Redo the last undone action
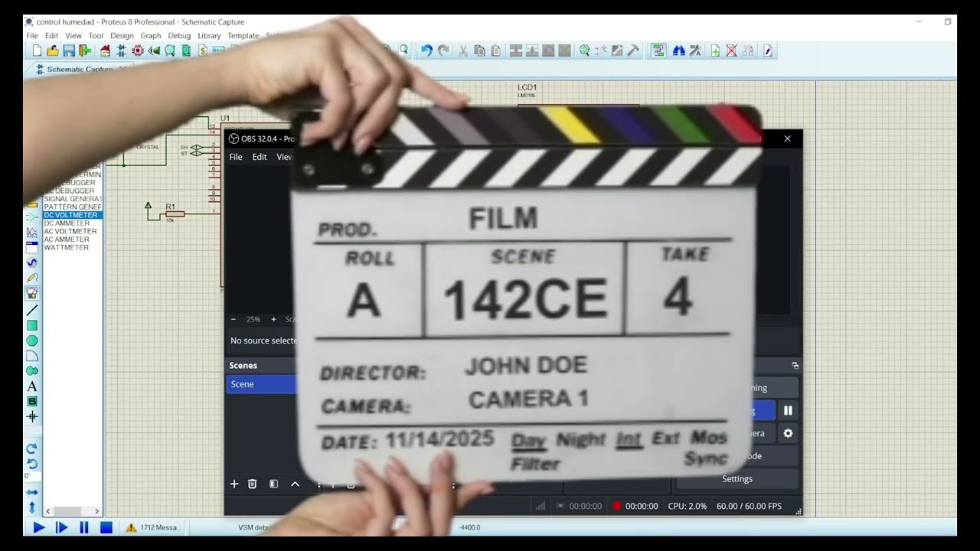 tap(443, 51)
